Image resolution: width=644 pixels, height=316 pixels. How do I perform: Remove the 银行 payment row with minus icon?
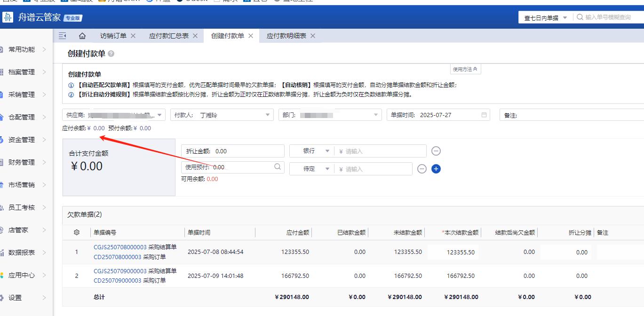point(436,151)
